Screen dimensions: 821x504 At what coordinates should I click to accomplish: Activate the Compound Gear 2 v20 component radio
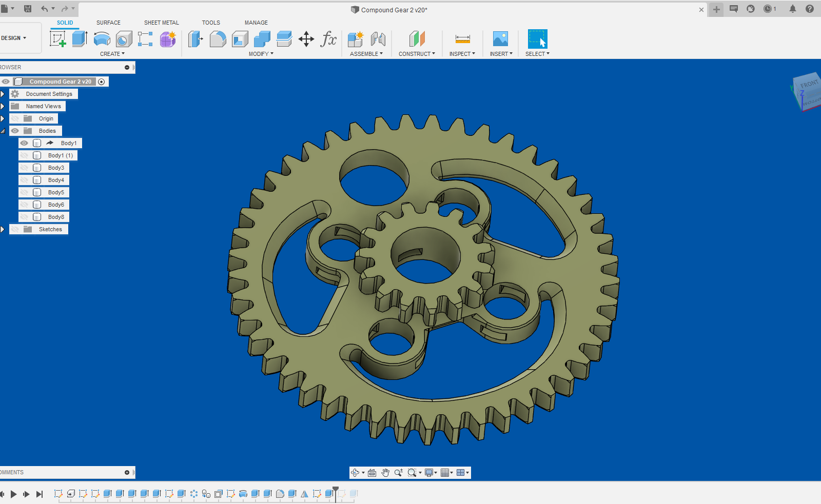click(102, 82)
